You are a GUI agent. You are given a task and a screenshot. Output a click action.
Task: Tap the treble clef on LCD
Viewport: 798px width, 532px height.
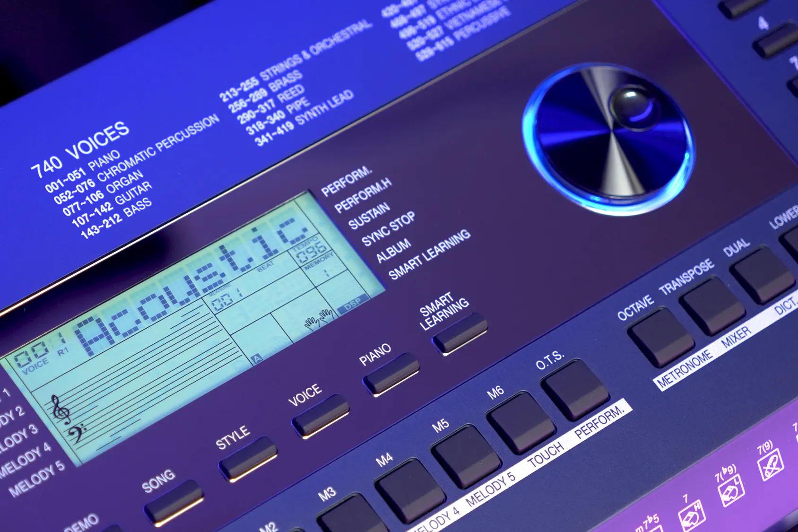pos(60,409)
